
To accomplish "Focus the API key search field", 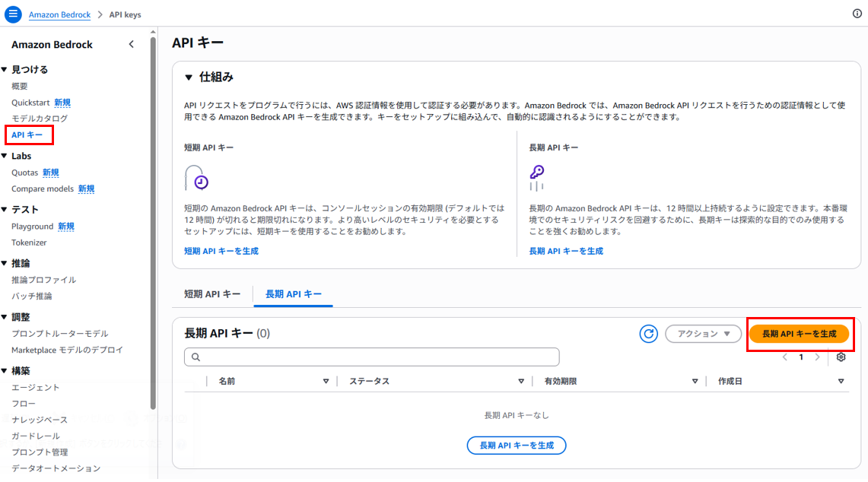I will (372, 357).
